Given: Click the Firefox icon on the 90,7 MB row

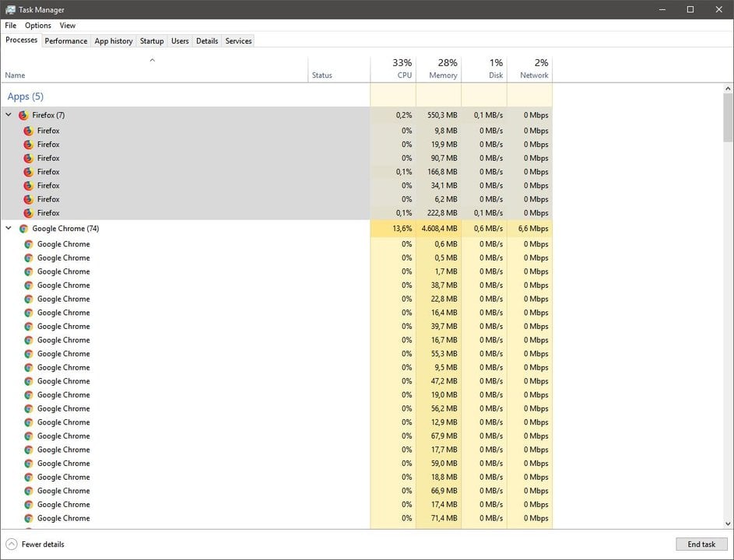Looking at the screenshot, I should pos(29,158).
